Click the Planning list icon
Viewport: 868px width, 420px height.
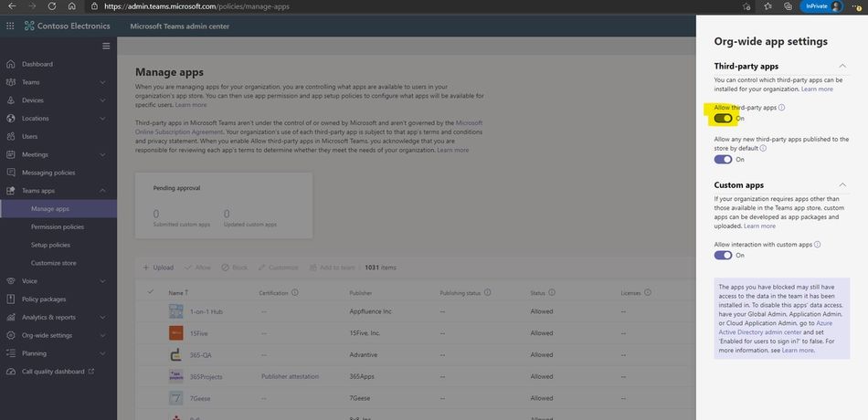pyautogui.click(x=10, y=353)
